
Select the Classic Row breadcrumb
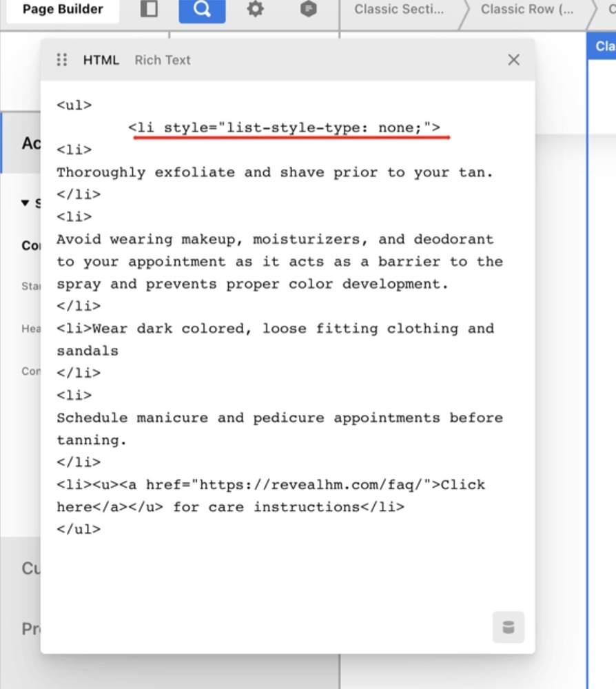pos(526,10)
